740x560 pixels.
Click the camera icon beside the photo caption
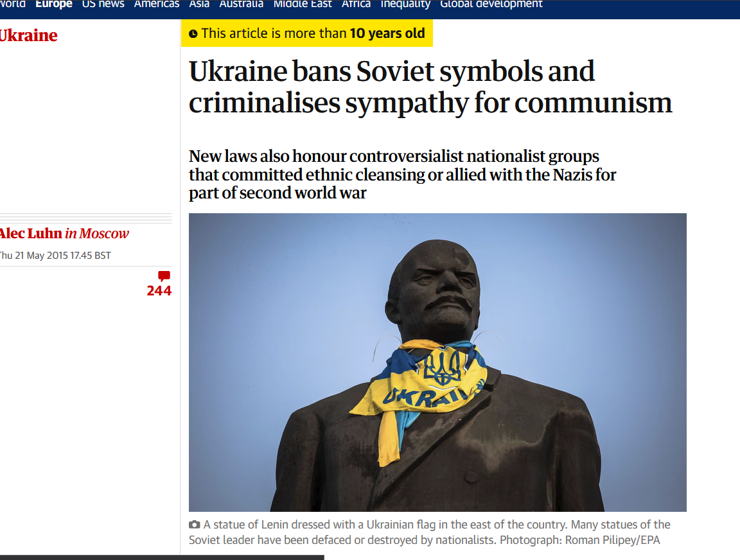point(194,525)
